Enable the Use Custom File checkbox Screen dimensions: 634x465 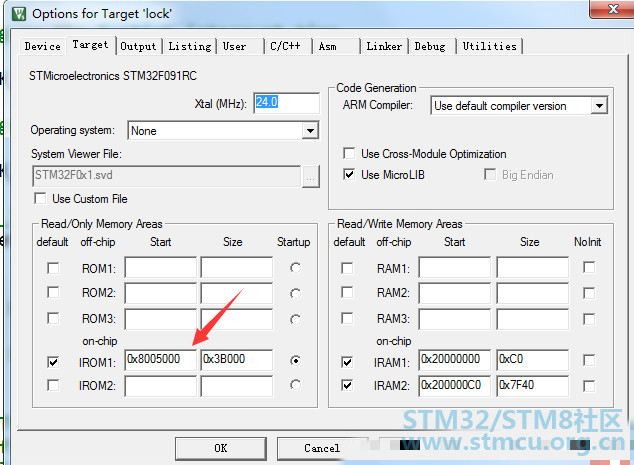[x=42, y=199]
